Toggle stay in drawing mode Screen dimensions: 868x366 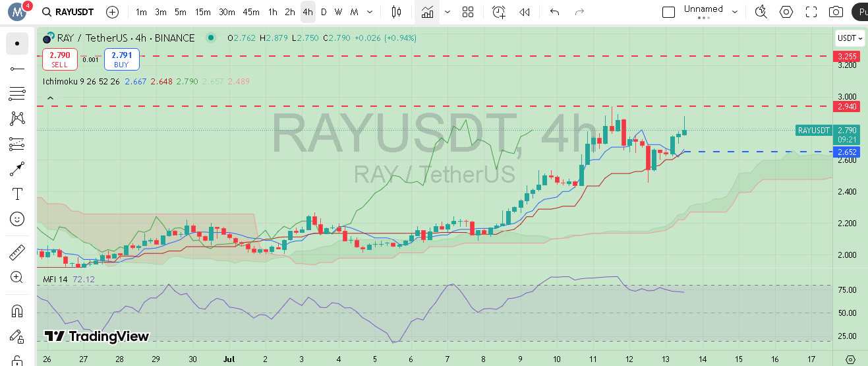[x=17, y=336]
